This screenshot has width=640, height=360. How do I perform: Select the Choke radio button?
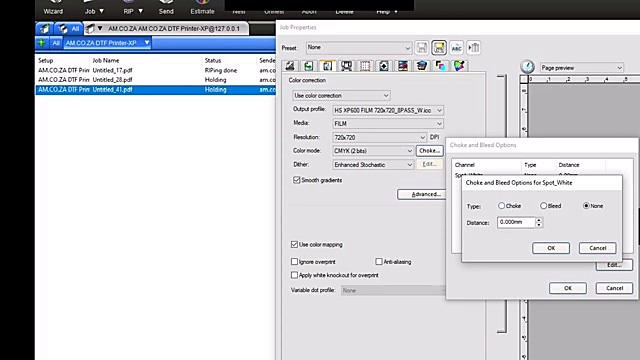[501, 206]
